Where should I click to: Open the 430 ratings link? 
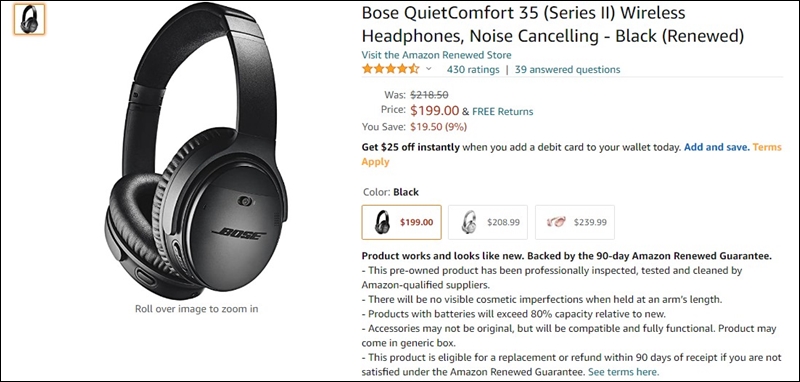[473, 69]
